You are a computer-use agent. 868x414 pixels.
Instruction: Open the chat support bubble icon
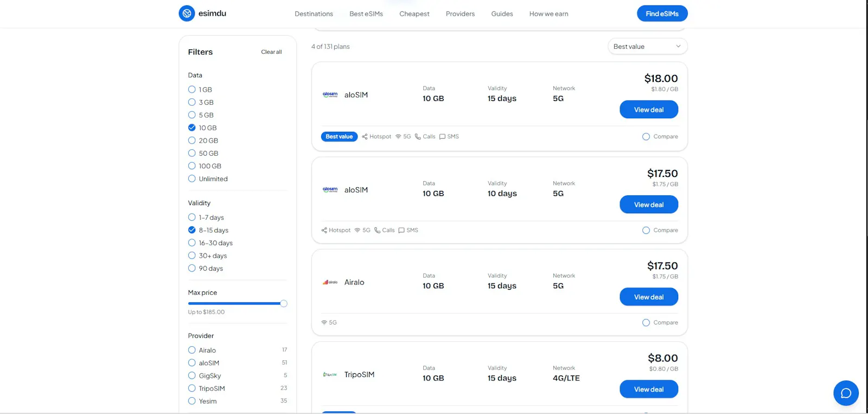pyautogui.click(x=846, y=393)
